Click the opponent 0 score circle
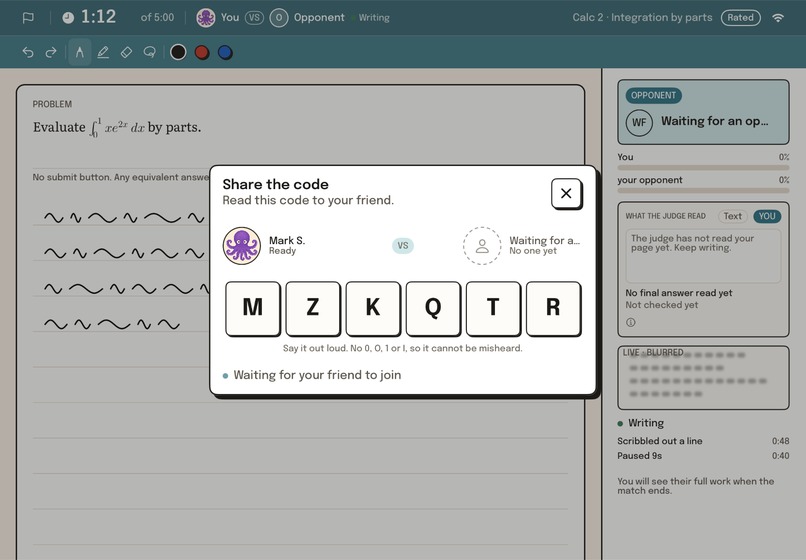 click(279, 17)
